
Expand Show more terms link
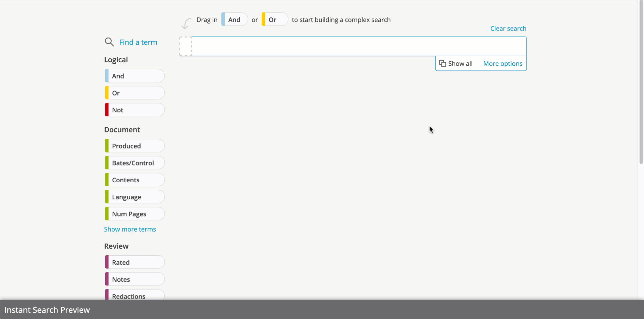(x=130, y=229)
